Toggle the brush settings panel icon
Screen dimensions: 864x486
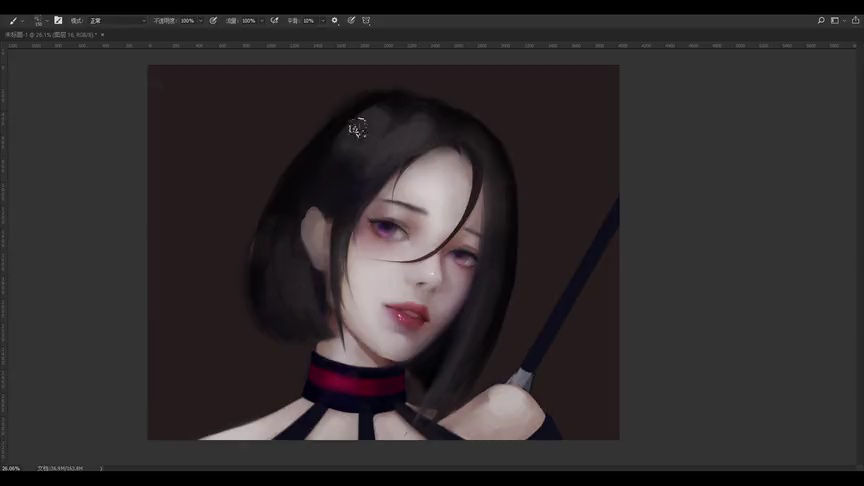pos(58,20)
